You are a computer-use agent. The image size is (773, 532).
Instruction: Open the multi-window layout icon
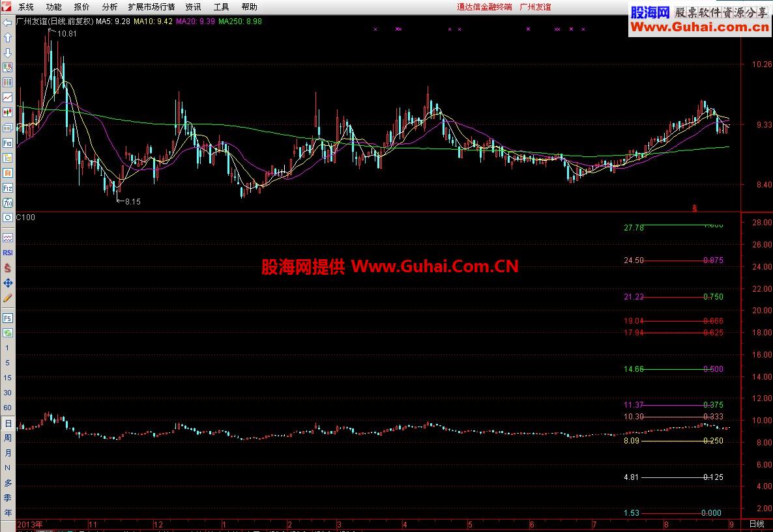click(7, 128)
